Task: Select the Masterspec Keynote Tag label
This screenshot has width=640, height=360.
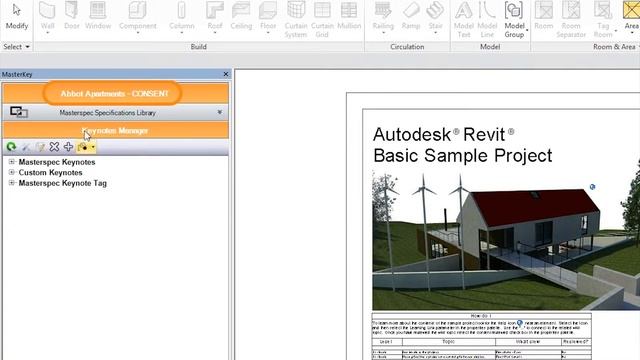Action: coord(62,183)
